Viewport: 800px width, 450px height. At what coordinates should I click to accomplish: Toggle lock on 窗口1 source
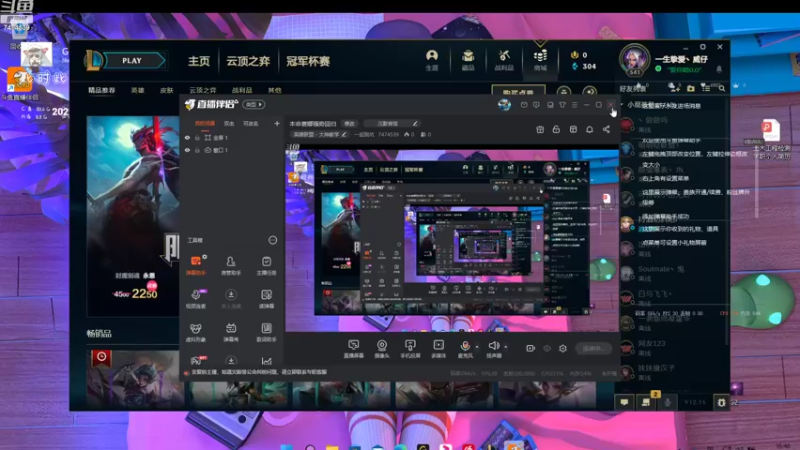pos(197,151)
